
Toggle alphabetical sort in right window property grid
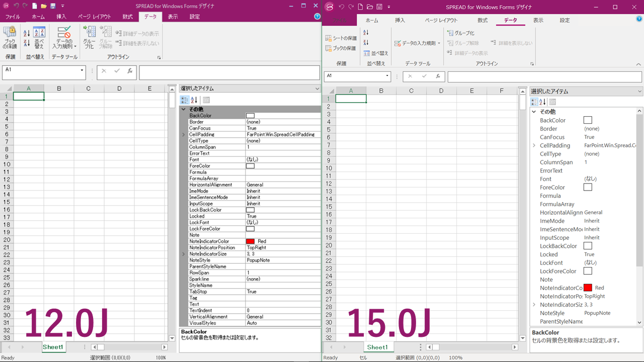click(x=543, y=102)
